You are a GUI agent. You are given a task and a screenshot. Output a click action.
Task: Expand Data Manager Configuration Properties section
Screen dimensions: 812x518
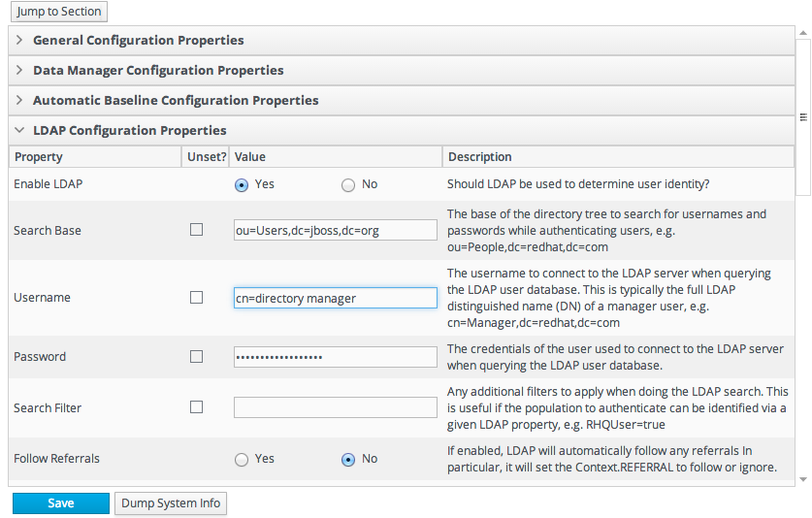pos(157,71)
